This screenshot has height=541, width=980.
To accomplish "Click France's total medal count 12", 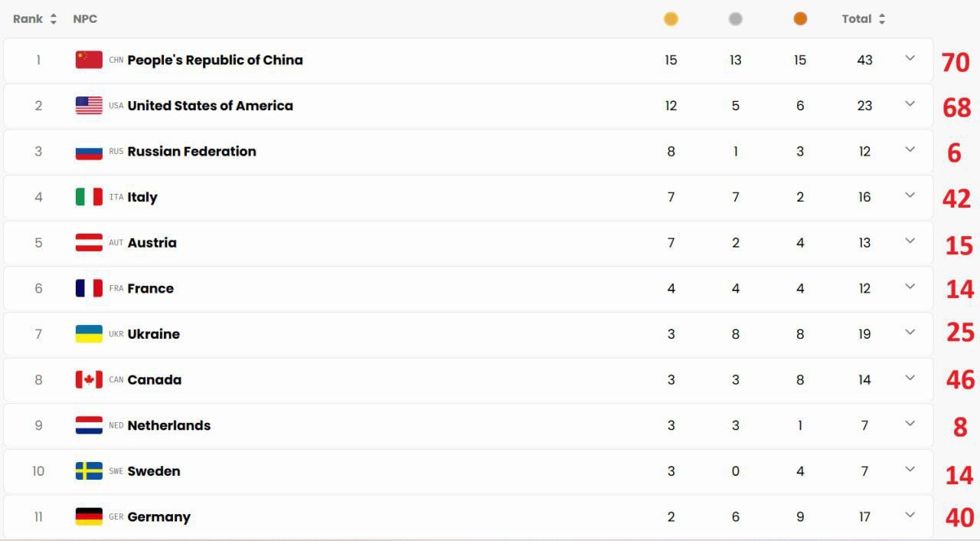I will click(x=864, y=289).
